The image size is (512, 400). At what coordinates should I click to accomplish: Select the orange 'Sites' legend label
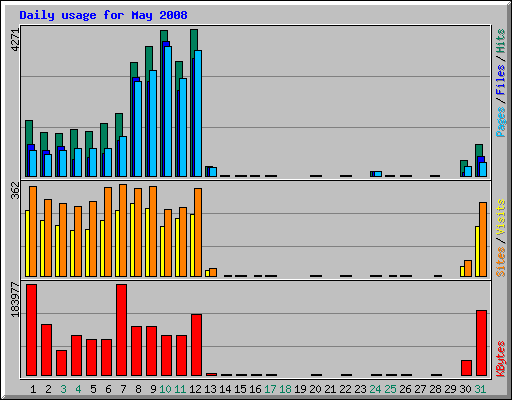point(500,262)
